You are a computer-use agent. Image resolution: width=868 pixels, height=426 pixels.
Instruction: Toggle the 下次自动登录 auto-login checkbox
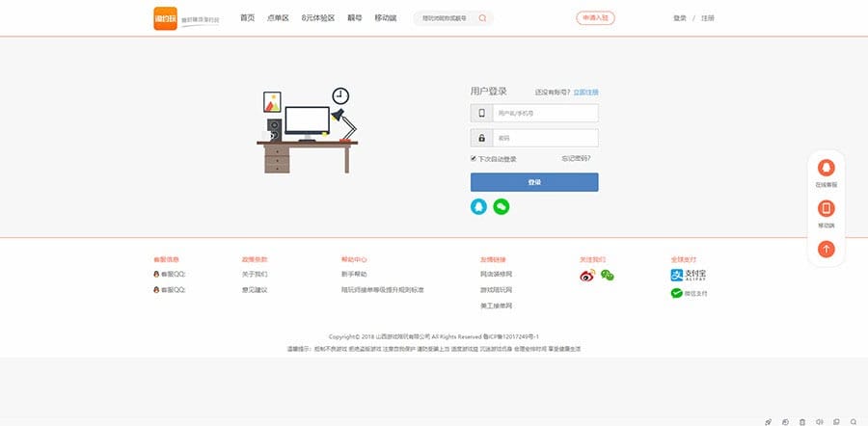pos(474,158)
